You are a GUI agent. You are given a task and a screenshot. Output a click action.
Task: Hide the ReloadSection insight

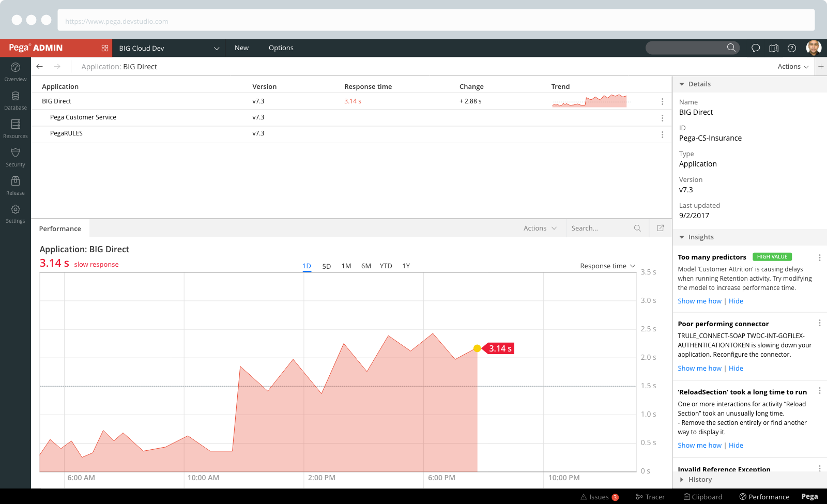736,445
